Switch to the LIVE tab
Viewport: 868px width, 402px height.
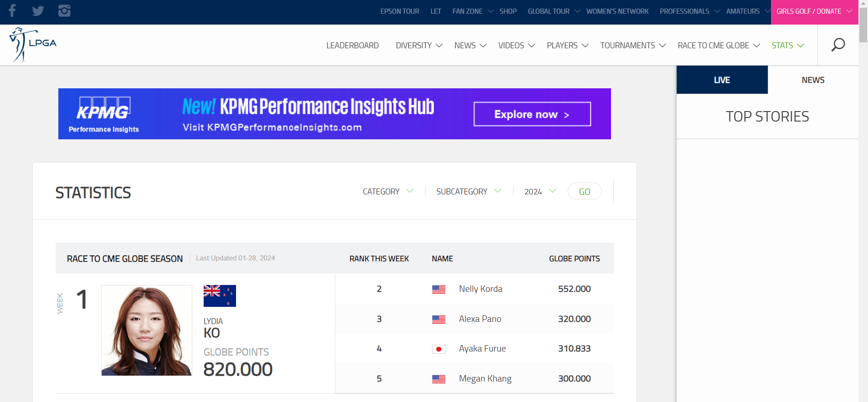pyautogui.click(x=722, y=80)
